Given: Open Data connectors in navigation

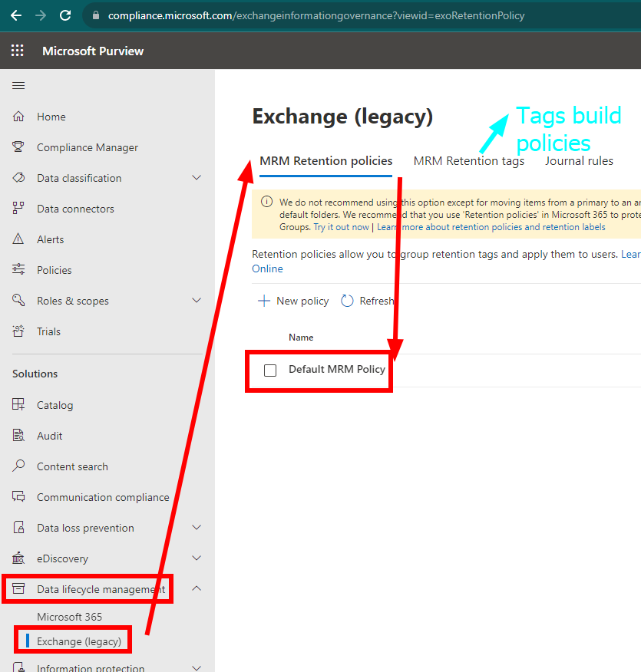Looking at the screenshot, I should (x=75, y=209).
